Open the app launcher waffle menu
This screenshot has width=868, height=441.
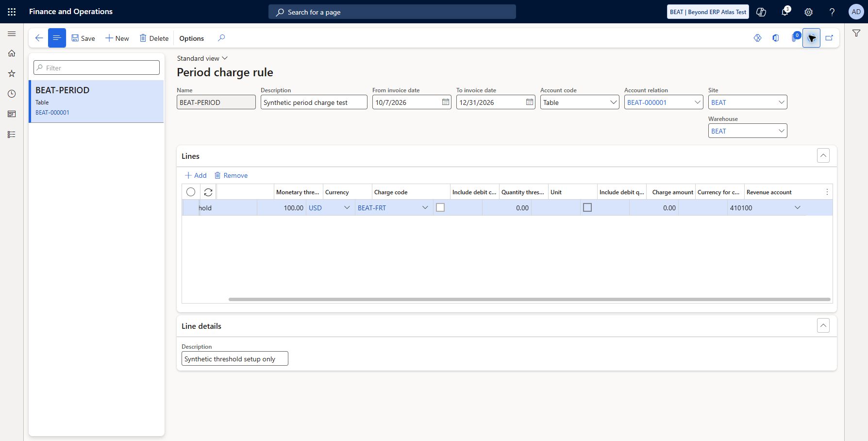click(x=12, y=12)
